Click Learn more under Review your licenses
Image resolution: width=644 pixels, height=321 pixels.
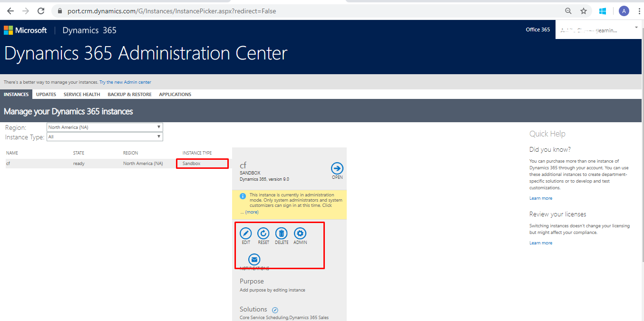click(x=541, y=243)
